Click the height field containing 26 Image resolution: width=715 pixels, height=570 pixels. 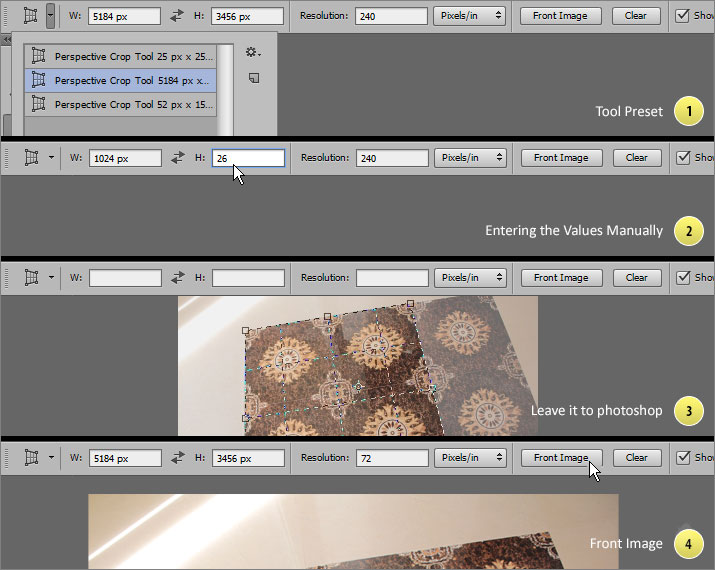[x=248, y=158]
